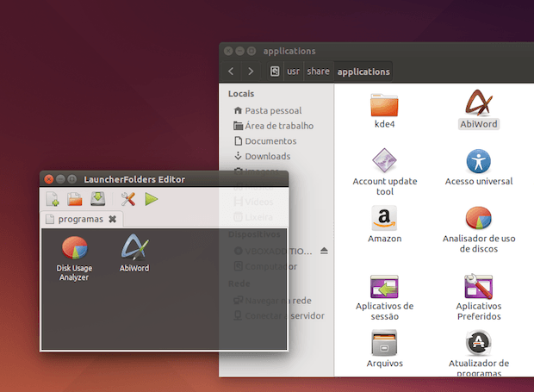Open Documentos in the sidebar
This screenshot has width=534, height=392.
click(x=265, y=141)
